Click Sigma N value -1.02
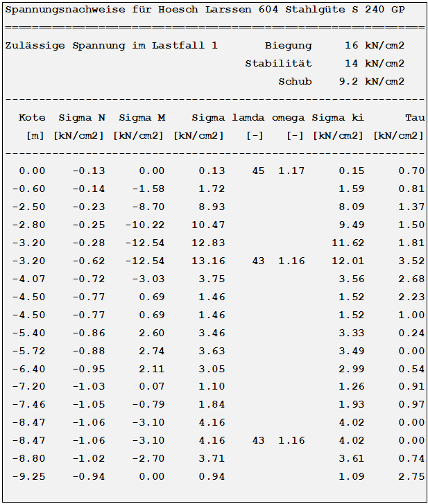 [88, 458]
